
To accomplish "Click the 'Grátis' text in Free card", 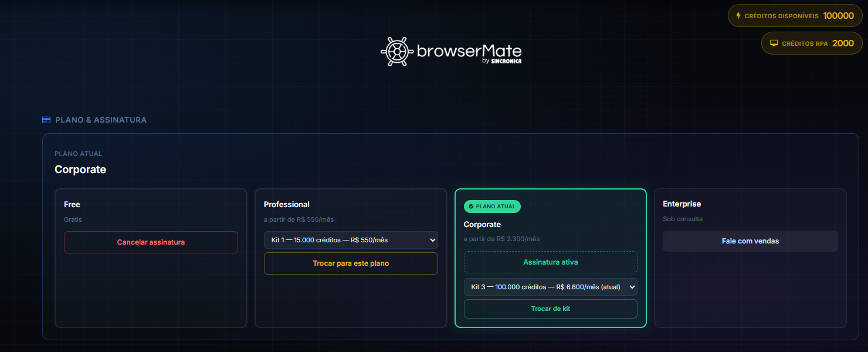I will pos(73,219).
